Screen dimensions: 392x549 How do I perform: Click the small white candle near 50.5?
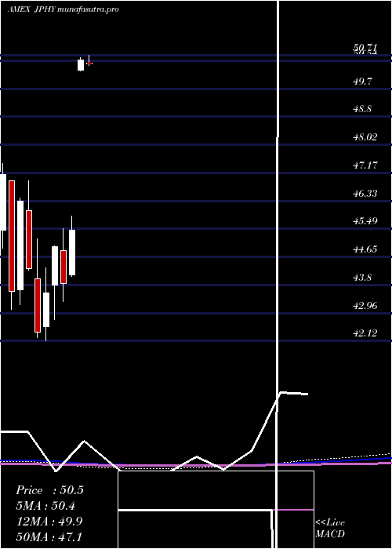point(81,65)
